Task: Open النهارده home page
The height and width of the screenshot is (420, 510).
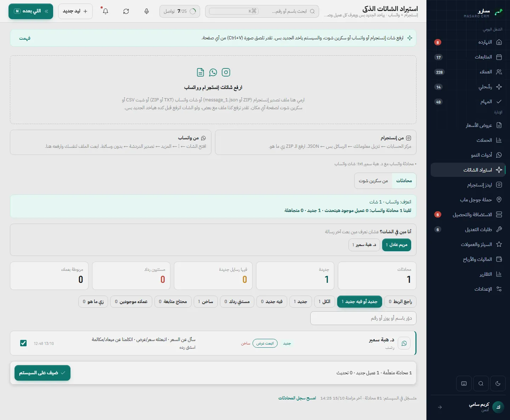Action: [468, 42]
